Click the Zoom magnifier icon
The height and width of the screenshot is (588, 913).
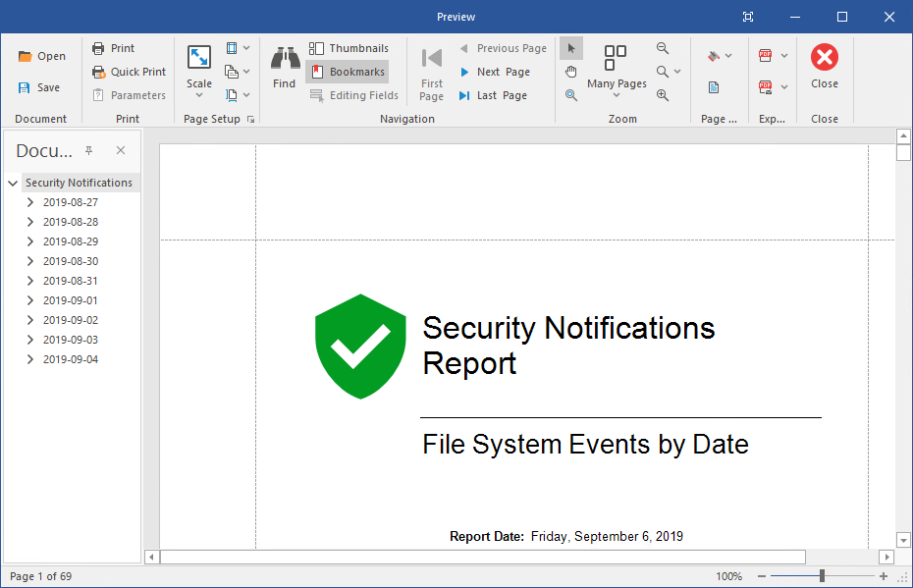[x=663, y=72]
